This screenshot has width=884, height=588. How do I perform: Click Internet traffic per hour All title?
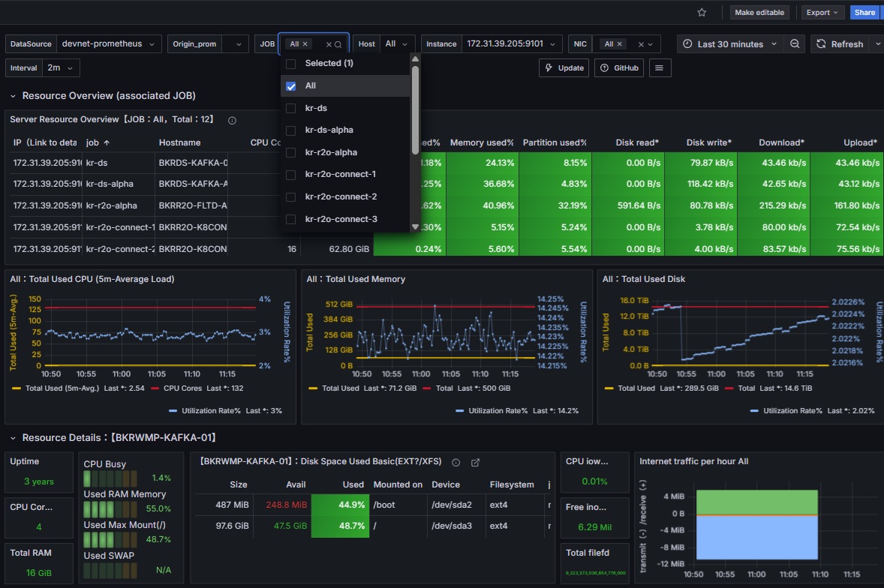pyautogui.click(x=693, y=461)
